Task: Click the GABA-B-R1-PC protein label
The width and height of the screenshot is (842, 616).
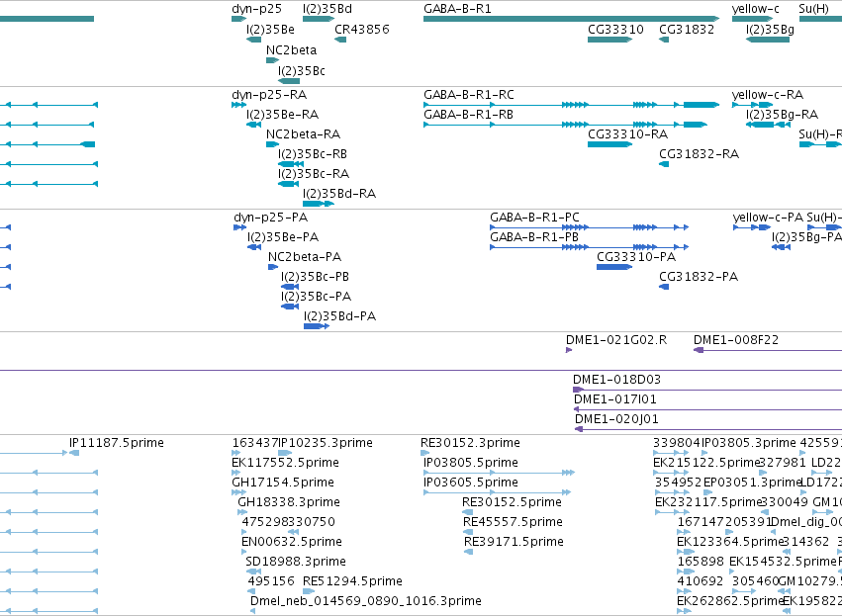Action: click(x=534, y=218)
